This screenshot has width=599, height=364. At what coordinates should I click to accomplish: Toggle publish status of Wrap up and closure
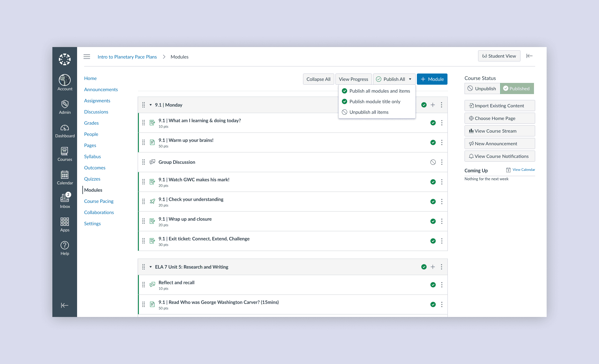433,221
